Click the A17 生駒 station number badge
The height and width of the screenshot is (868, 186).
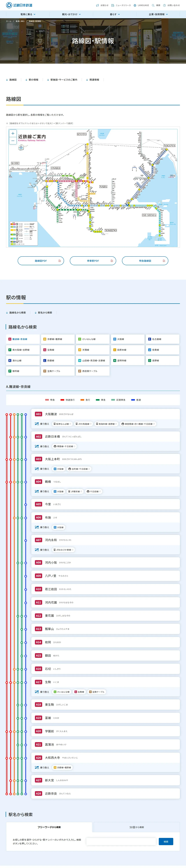(x=39, y=682)
